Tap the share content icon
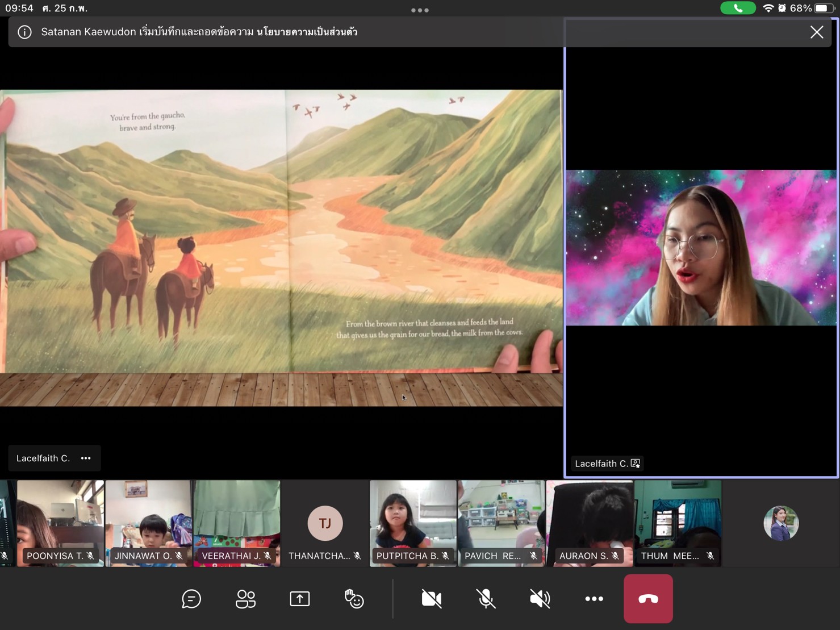This screenshot has height=630, width=840. 300,599
